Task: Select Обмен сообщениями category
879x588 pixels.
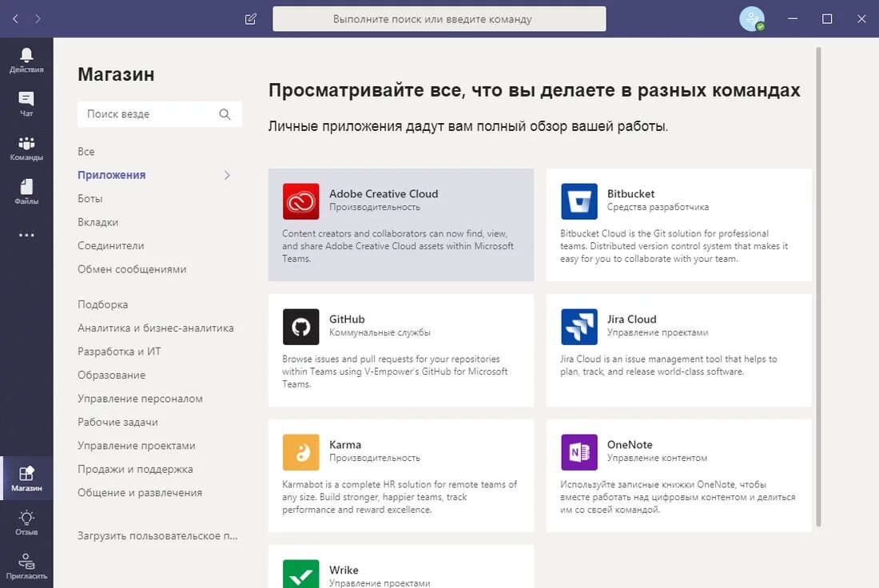Action: tap(132, 269)
